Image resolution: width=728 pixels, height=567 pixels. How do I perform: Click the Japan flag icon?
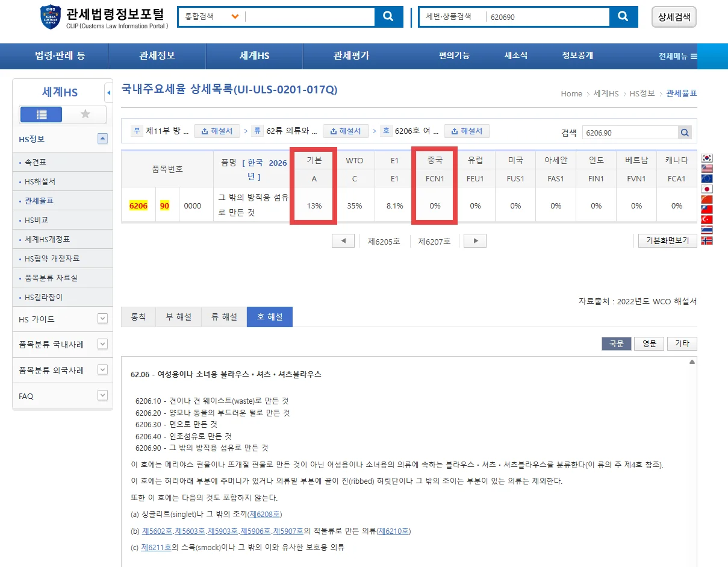[707, 189]
